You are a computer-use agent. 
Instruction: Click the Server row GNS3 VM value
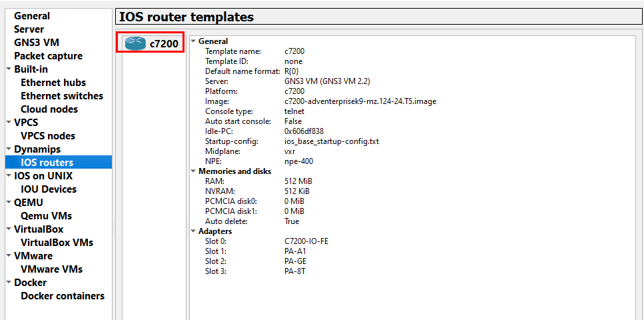click(328, 81)
